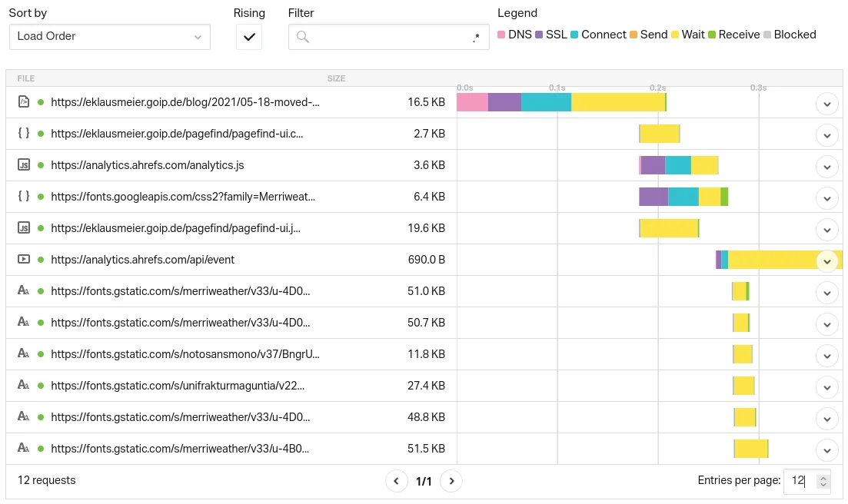
Task: Click the media icon for api/event request
Action: [24, 260]
